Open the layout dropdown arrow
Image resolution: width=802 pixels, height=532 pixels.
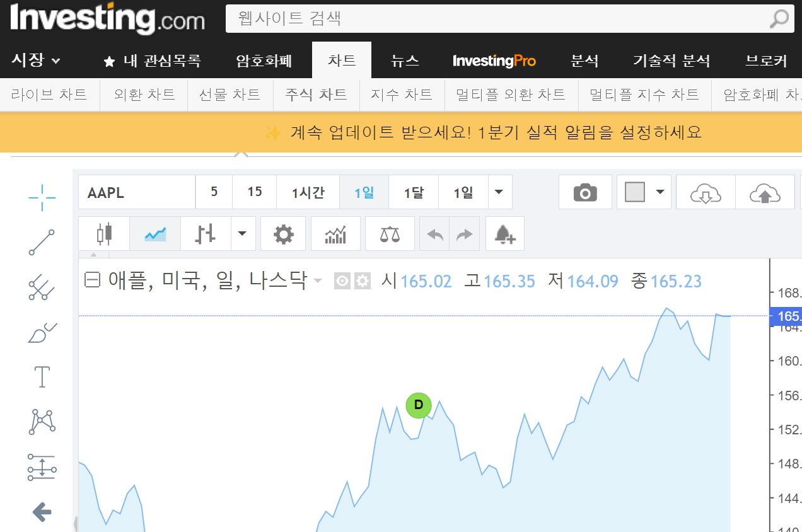660,192
